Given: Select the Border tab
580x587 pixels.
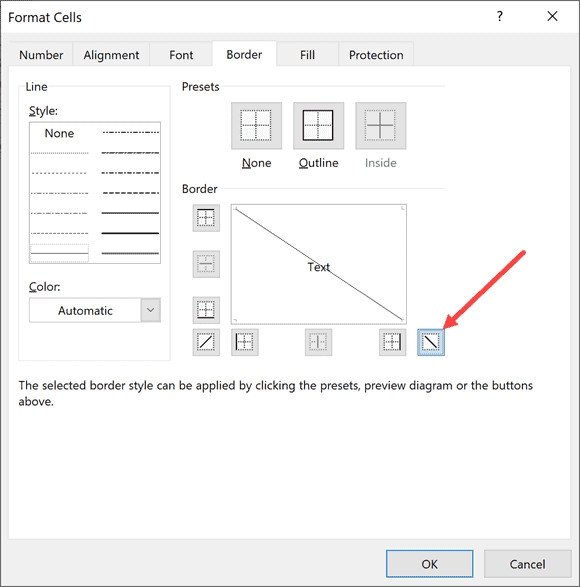Looking at the screenshot, I should click(244, 55).
